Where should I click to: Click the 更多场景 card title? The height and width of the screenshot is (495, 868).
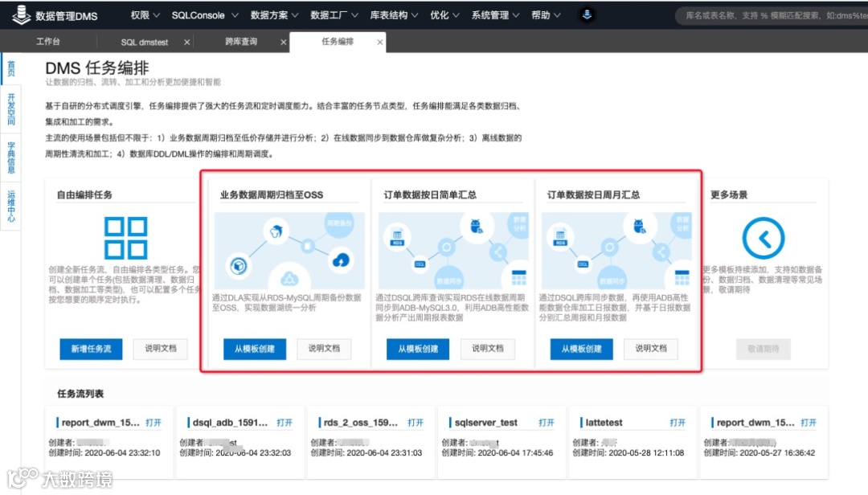(728, 195)
